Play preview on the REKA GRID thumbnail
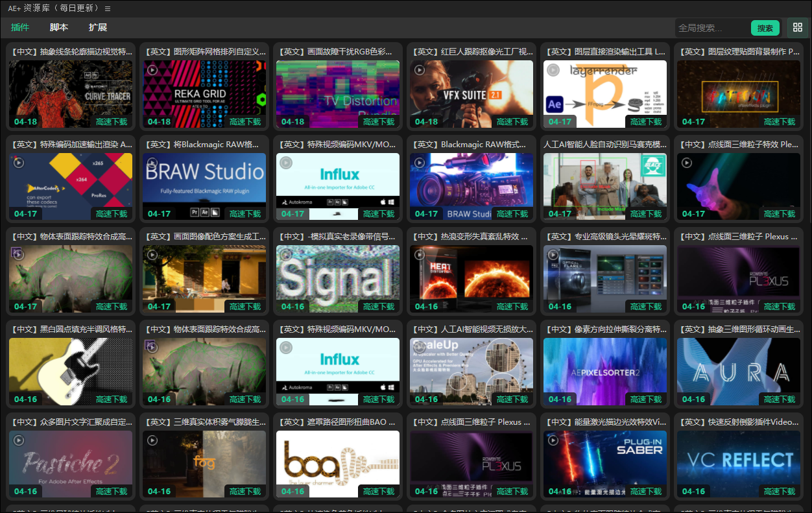 coord(152,70)
